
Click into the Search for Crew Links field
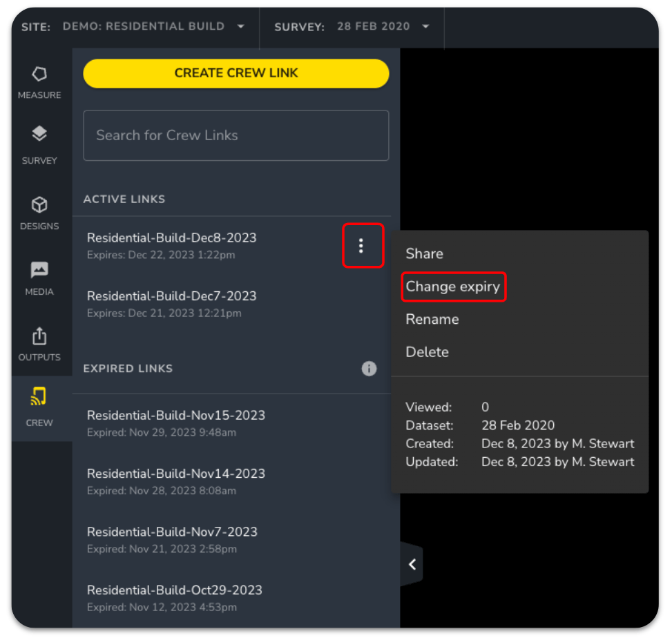pos(236,135)
